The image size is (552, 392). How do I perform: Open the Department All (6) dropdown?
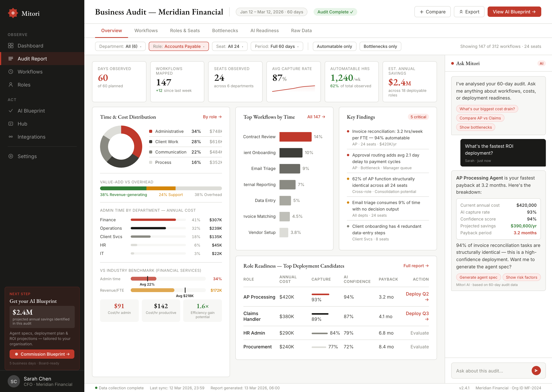pos(120,46)
